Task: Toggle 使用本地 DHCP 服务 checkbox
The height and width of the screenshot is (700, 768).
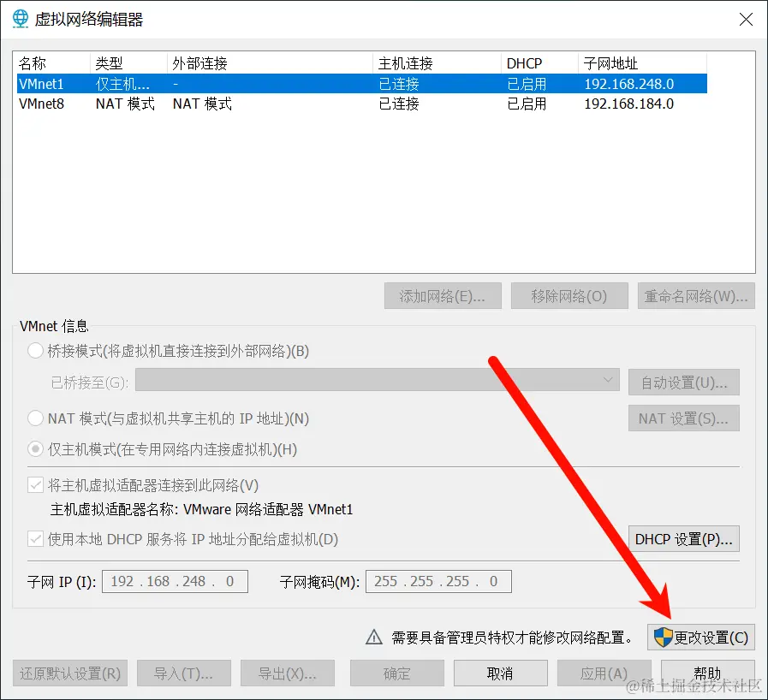Action: click(35, 539)
